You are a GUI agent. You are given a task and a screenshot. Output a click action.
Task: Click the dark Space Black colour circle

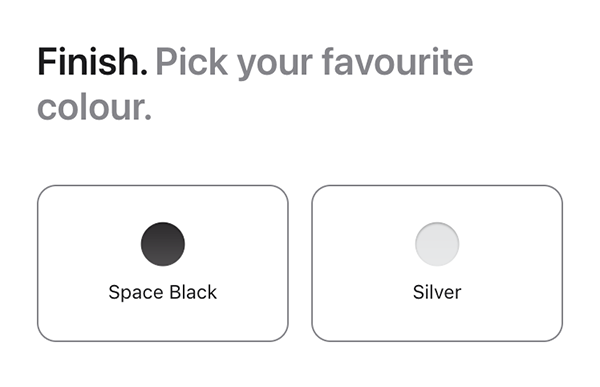[x=163, y=244]
